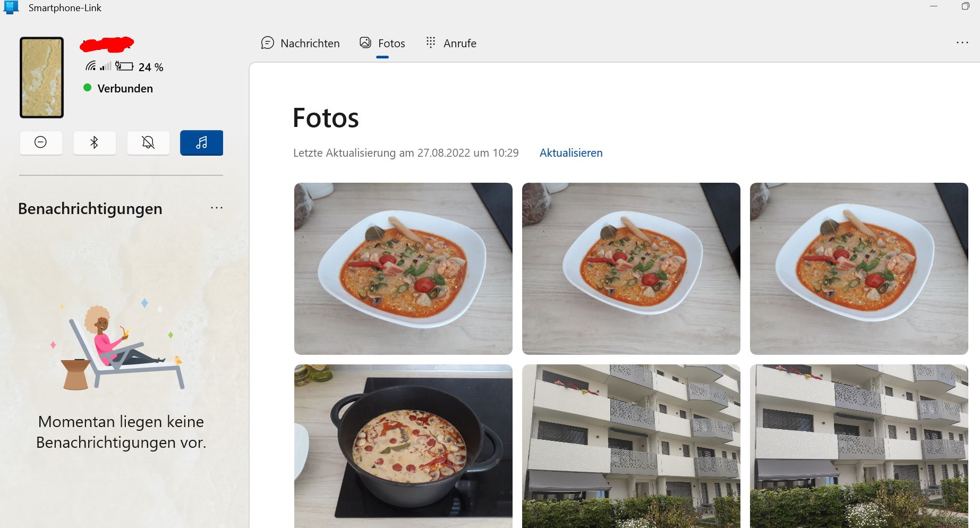
Task: Open the rightmost apartment building photo
Action: point(859,446)
